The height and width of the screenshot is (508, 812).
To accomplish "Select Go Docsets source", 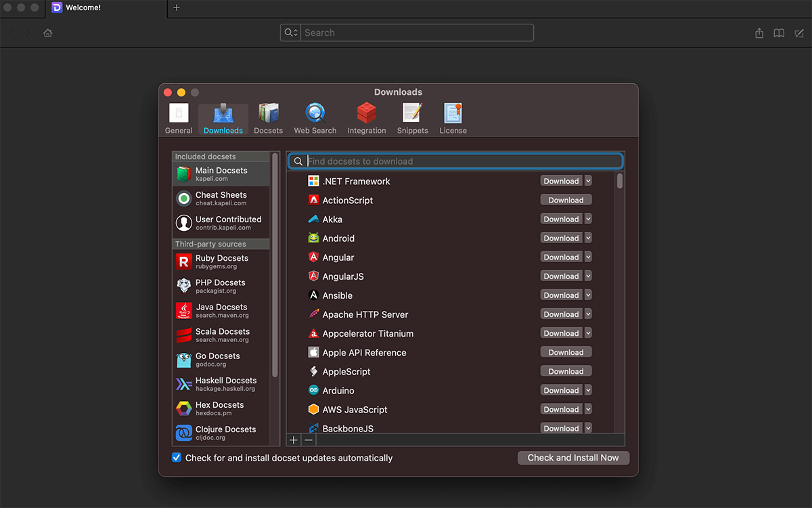I will [x=221, y=359].
